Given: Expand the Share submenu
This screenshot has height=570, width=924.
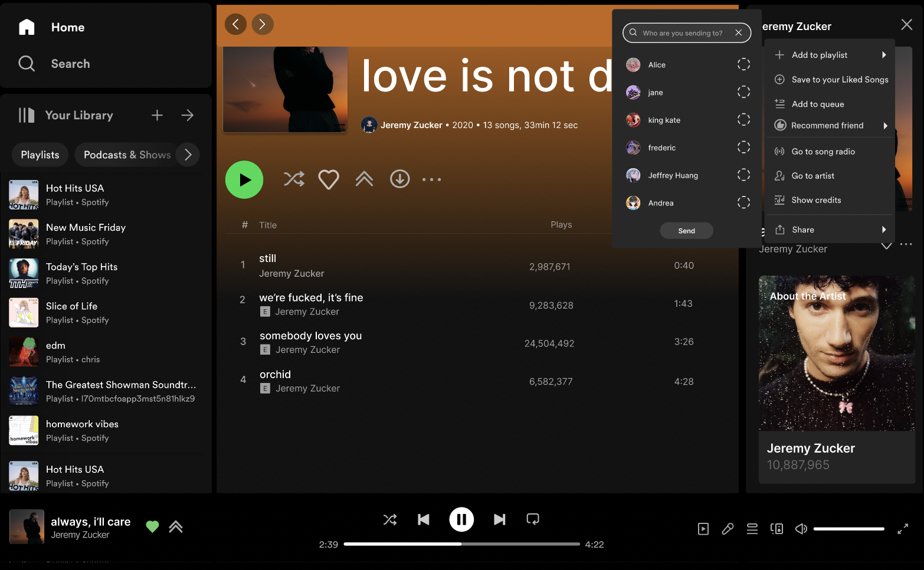Looking at the screenshot, I should [x=830, y=230].
